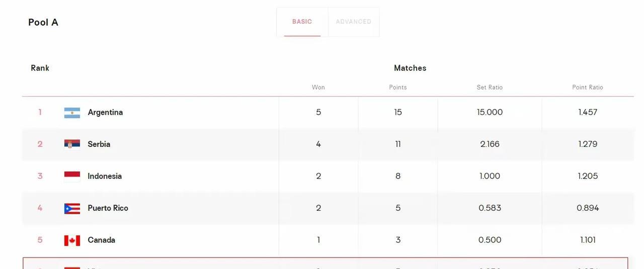Click the Set Ratio column header

pyautogui.click(x=490, y=87)
